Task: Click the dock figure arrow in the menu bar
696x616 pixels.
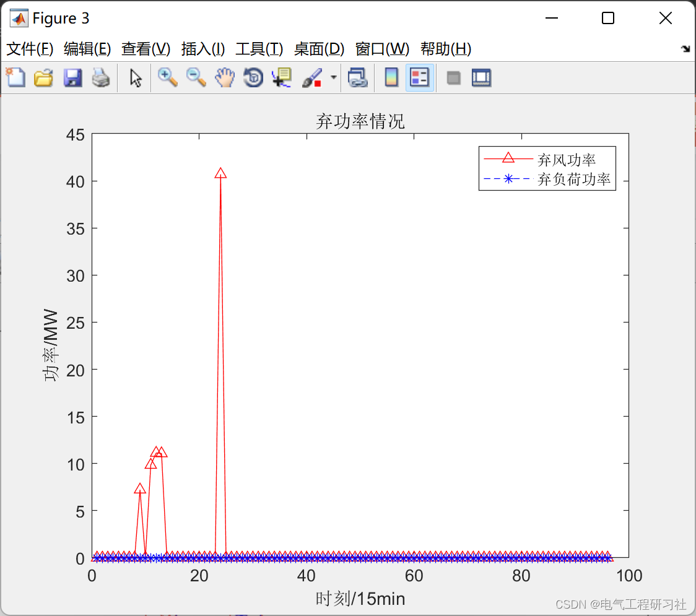Action: pos(686,49)
